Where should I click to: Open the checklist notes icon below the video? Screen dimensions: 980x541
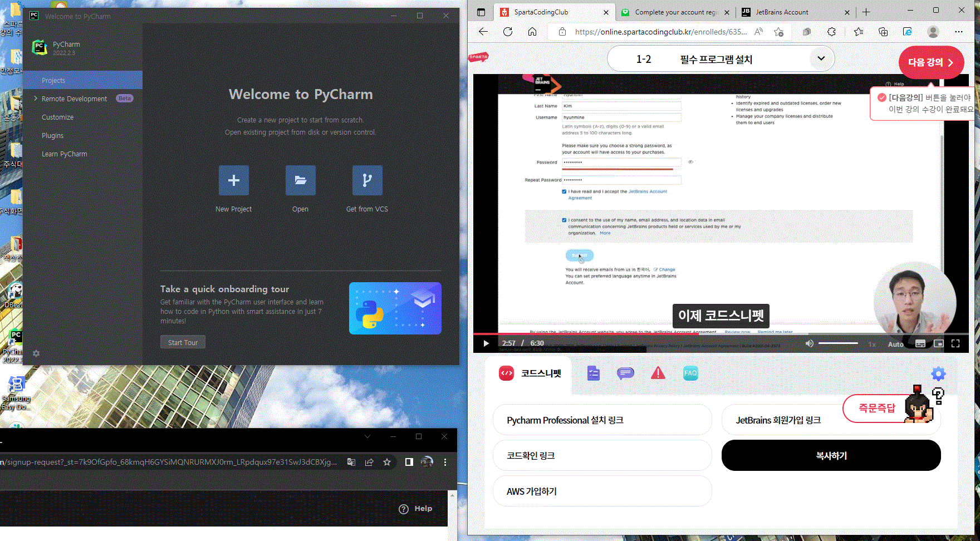click(x=594, y=373)
